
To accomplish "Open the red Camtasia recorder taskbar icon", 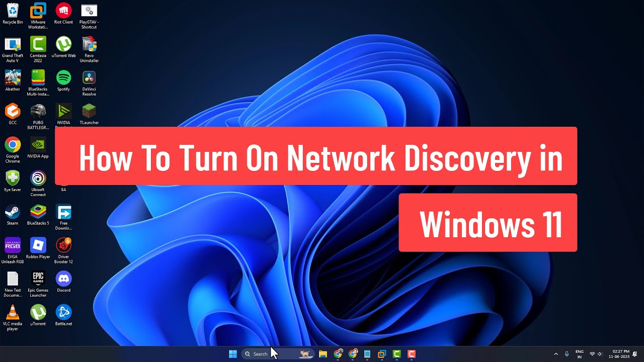I will 412,354.
